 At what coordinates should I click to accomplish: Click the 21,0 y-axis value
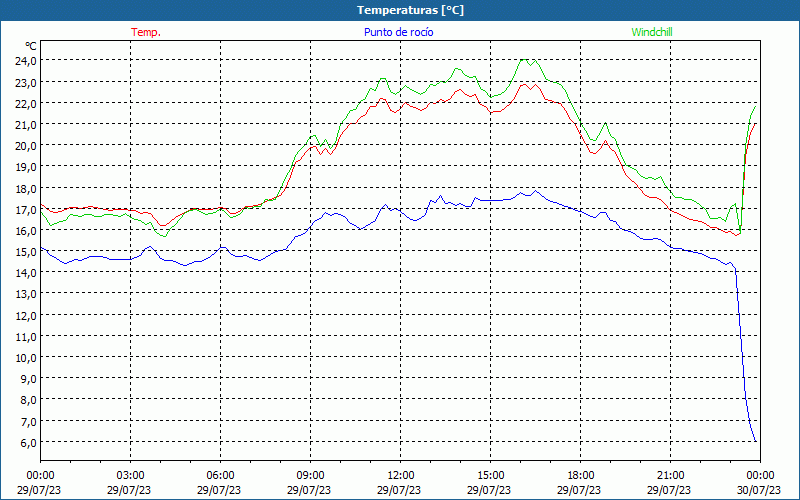click(27, 125)
